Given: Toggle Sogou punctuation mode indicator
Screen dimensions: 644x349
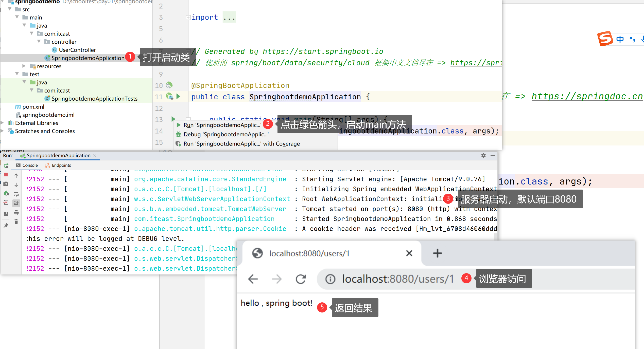Looking at the screenshot, I should [x=632, y=39].
